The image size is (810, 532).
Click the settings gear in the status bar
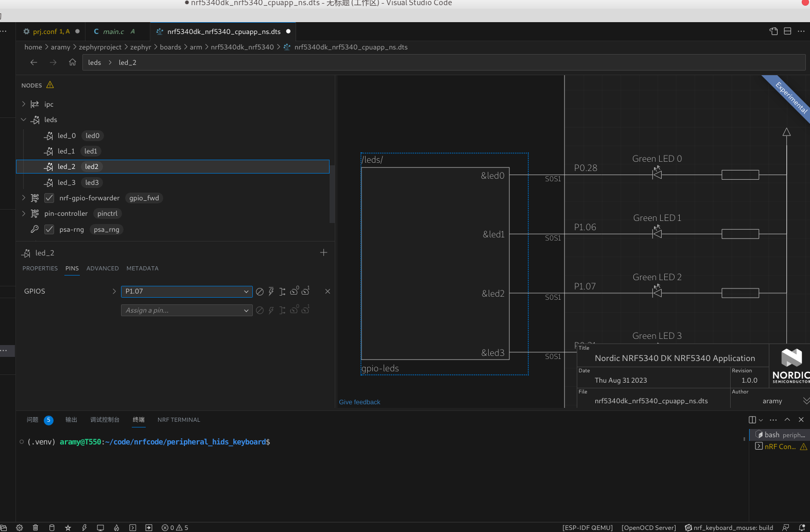[20, 527]
